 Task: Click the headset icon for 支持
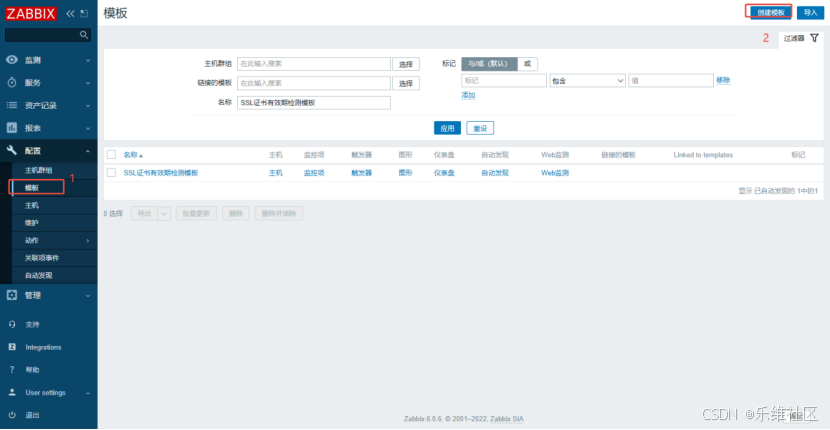coord(13,325)
